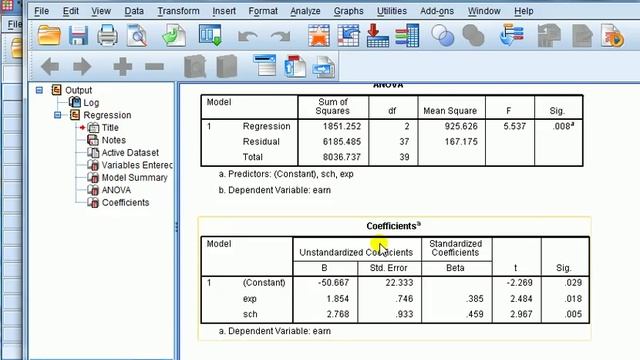
Task: Select Notes item in the outline
Action: coord(113,140)
